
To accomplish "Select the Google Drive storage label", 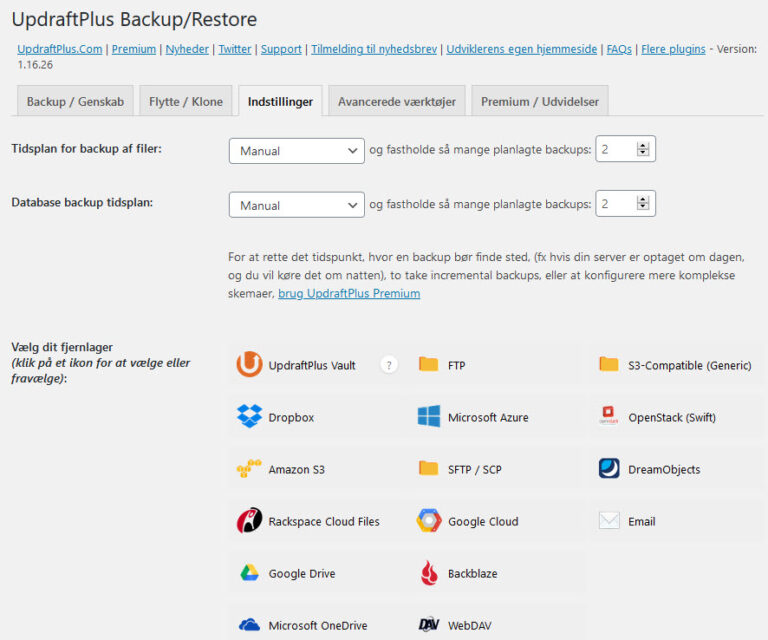I will pos(302,573).
